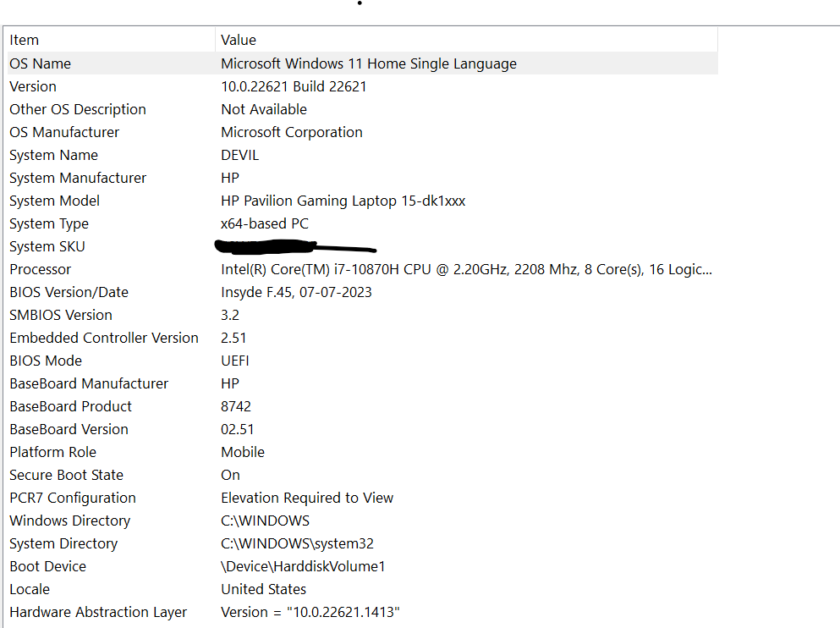
Task: Click the Intel Core i7-10870H processor value
Action: (467, 269)
